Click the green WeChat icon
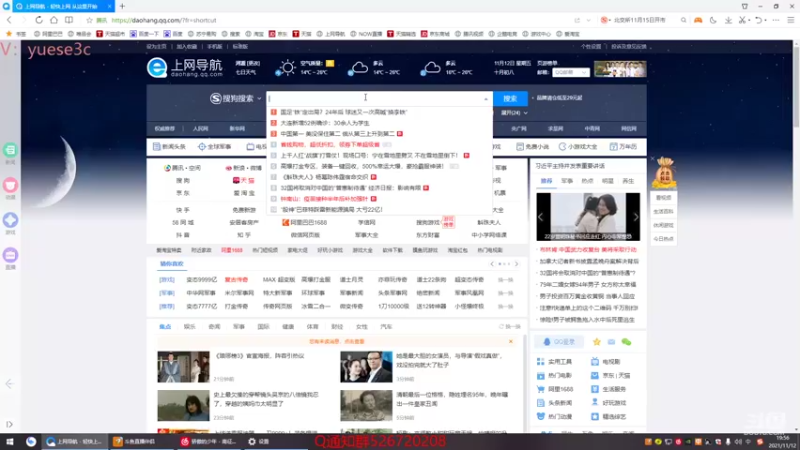The width and height of the screenshot is (800, 450). 627,342
